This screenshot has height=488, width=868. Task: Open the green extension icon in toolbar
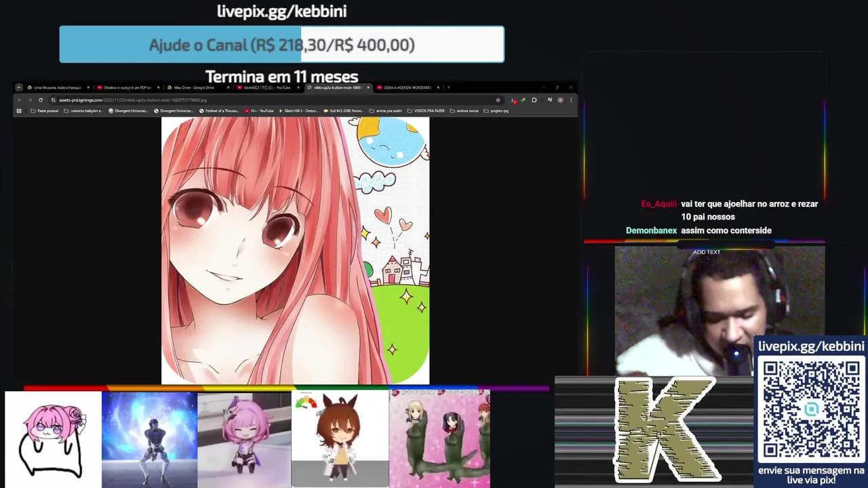(524, 100)
